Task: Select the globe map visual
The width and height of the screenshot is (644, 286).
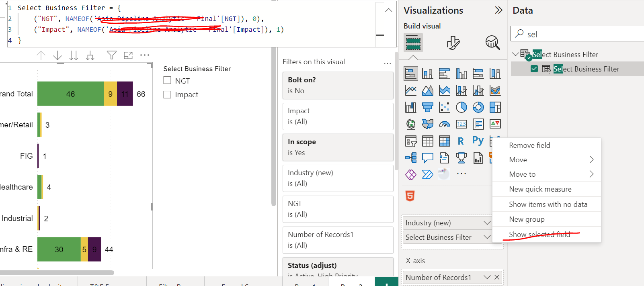Action: pyautogui.click(x=410, y=124)
